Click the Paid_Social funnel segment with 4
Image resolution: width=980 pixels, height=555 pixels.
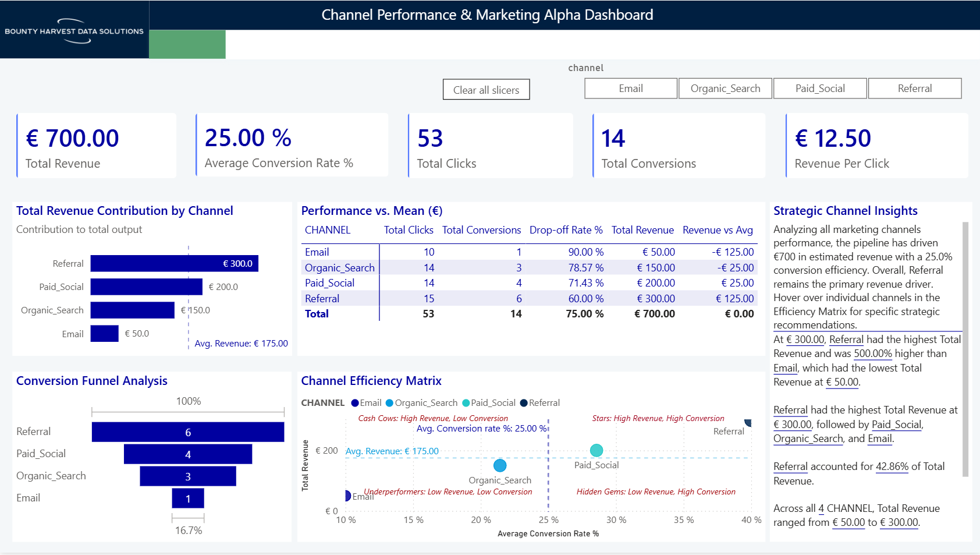[x=188, y=454]
